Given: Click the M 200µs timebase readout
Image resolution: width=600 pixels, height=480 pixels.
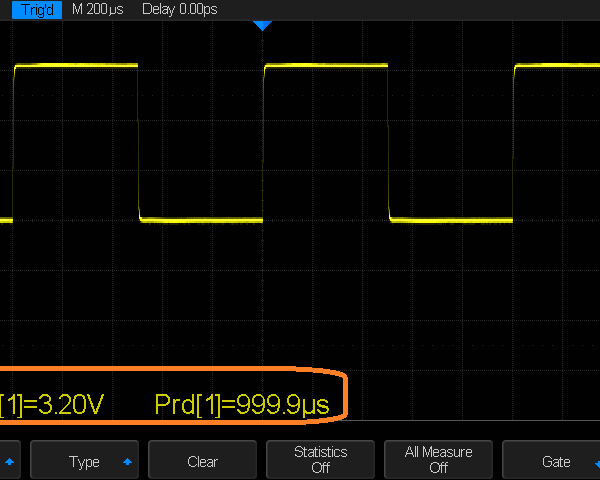Looking at the screenshot, I should 99,9.
